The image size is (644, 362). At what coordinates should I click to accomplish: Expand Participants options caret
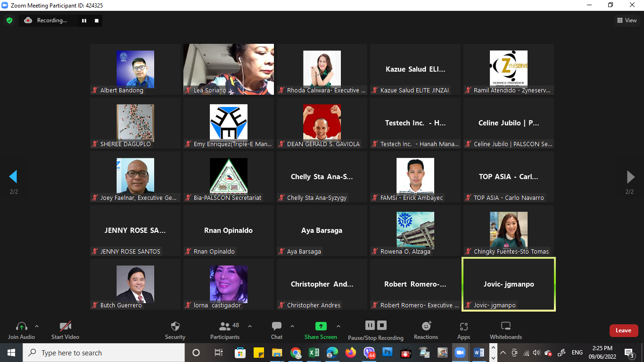pyautogui.click(x=250, y=326)
